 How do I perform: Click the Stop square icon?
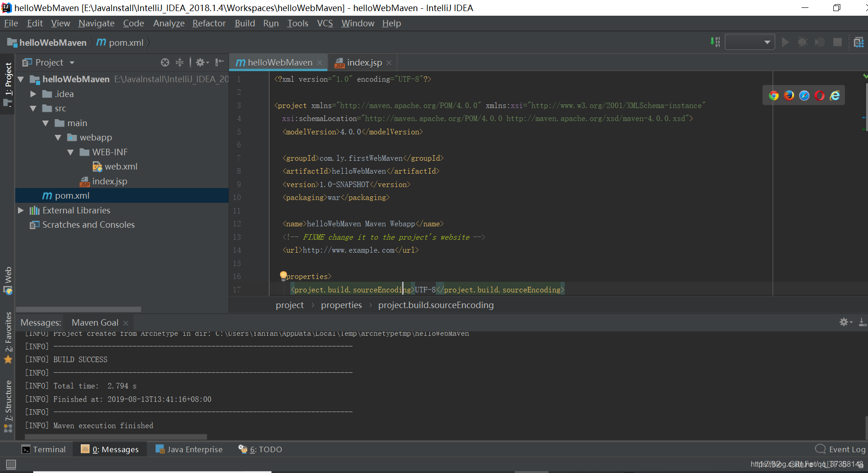coord(837,42)
